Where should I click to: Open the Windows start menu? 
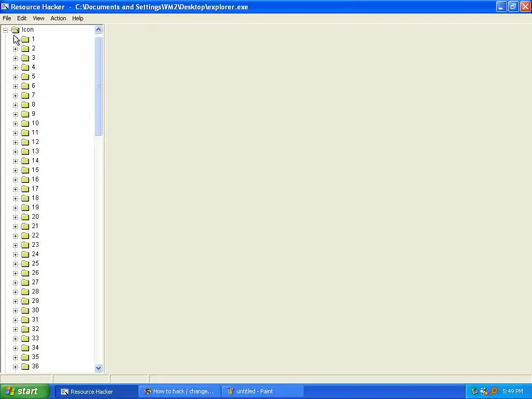pos(24,392)
